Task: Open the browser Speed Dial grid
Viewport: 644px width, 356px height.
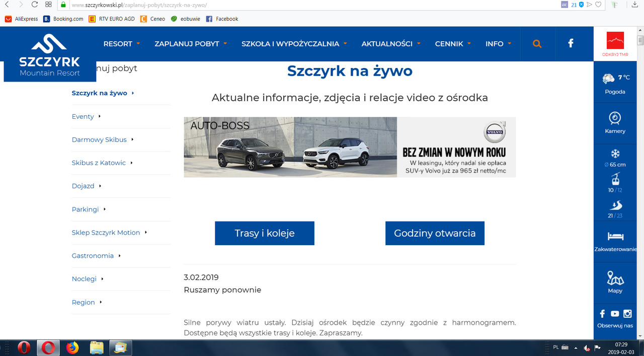Action: point(48,5)
